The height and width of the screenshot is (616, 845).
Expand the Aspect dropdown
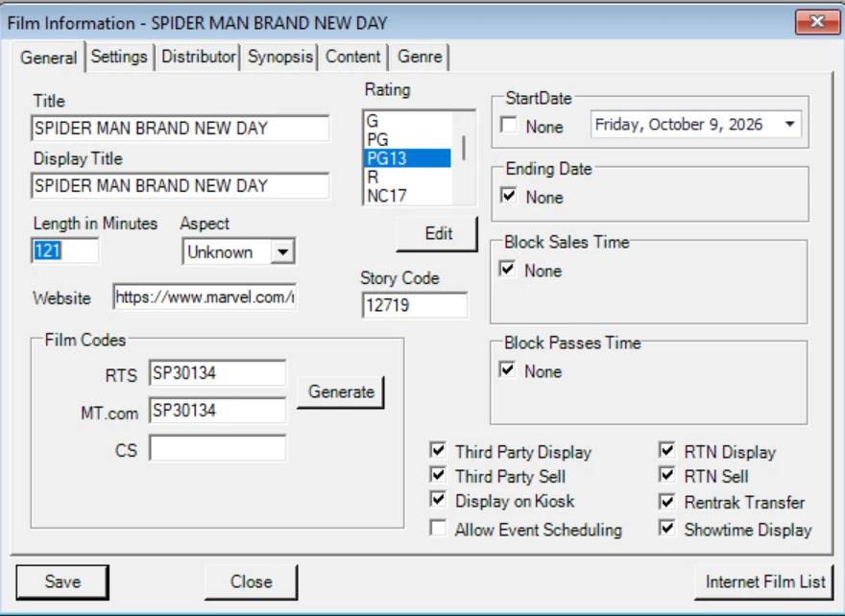(283, 251)
